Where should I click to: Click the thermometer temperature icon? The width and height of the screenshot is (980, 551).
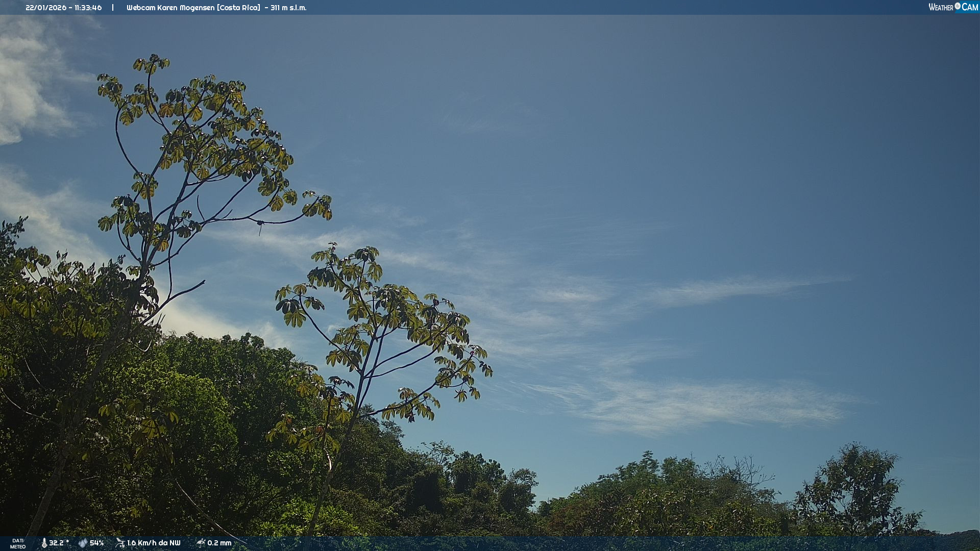44,543
